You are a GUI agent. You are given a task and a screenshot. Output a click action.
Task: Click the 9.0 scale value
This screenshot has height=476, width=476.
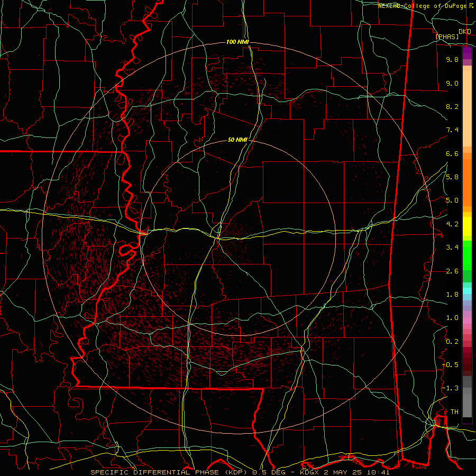pyautogui.click(x=452, y=83)
